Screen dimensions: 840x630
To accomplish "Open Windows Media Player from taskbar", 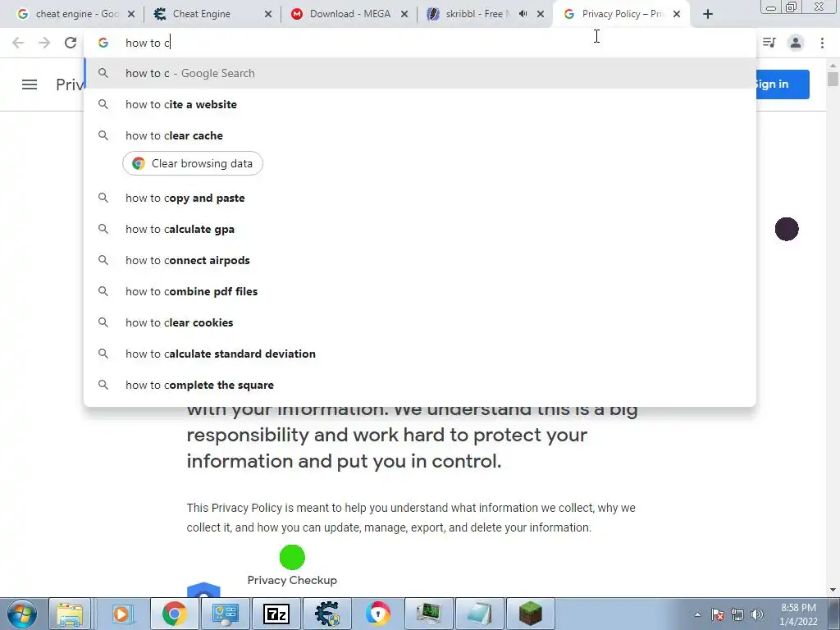I will tap(123, 614).
